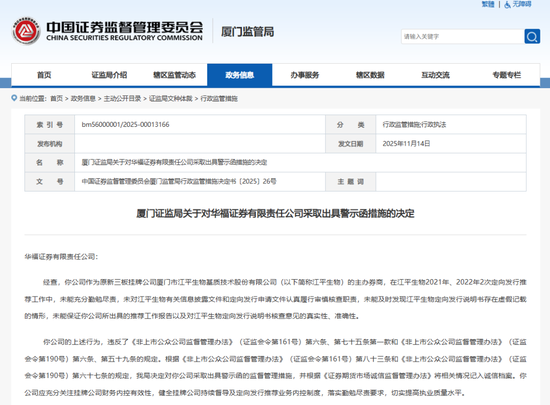550x405 pixels.
Task: Click the salutation line 华福证券有限责任公司:
Action: (x=61, y=257)
